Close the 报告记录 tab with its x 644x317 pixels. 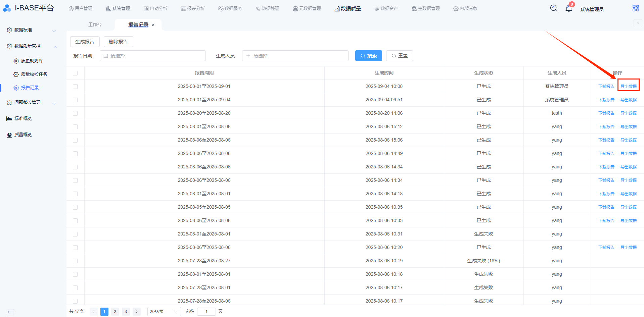[153, 25]
